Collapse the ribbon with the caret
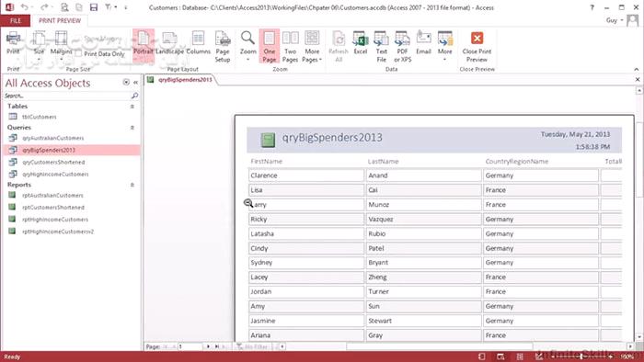644x362 pixels. 637,69
